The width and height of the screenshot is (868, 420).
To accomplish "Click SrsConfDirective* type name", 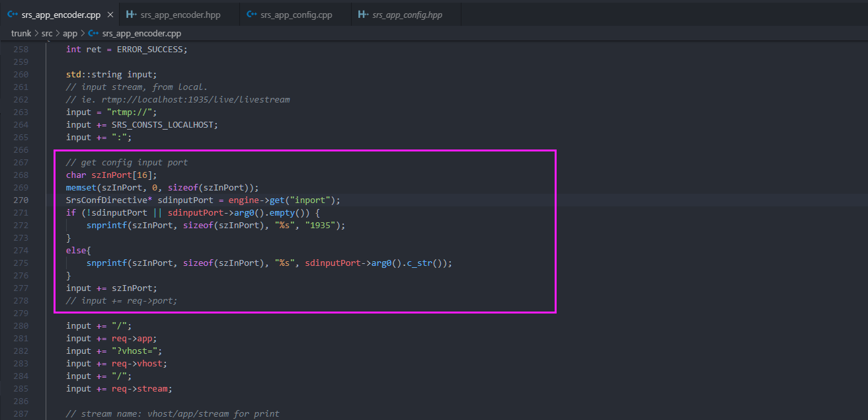I will click(x=109, y=200).
